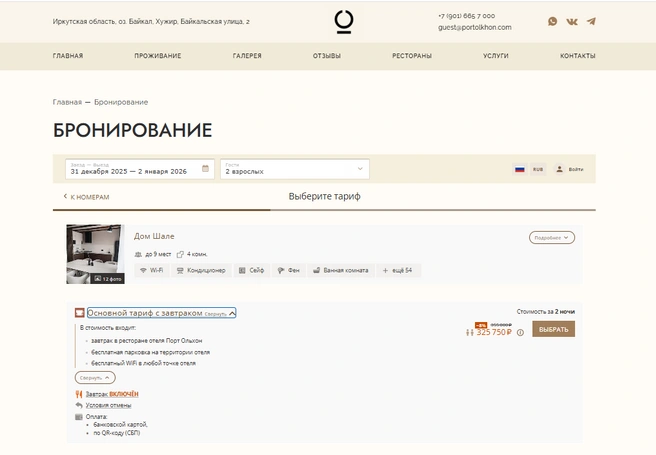
Task: Click the Главная breadcrumb link
Action: tap(67, 102)
